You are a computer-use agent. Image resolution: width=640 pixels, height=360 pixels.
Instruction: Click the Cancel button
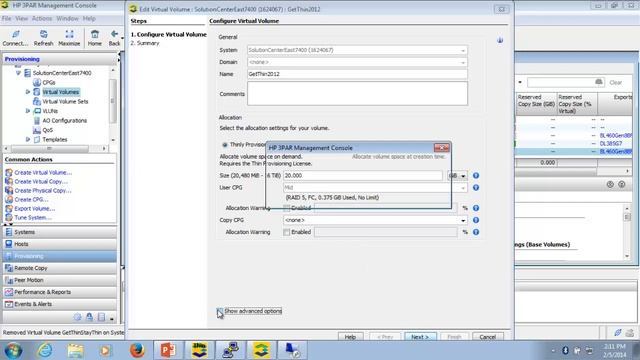tap(487, 337)
